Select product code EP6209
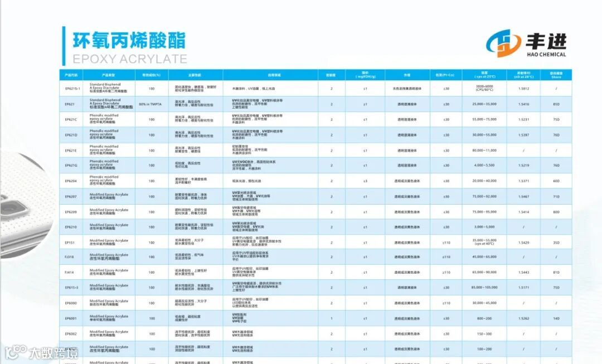Image resolution: width=602 pixels, height=364 pixels. (x=71, y=212)
